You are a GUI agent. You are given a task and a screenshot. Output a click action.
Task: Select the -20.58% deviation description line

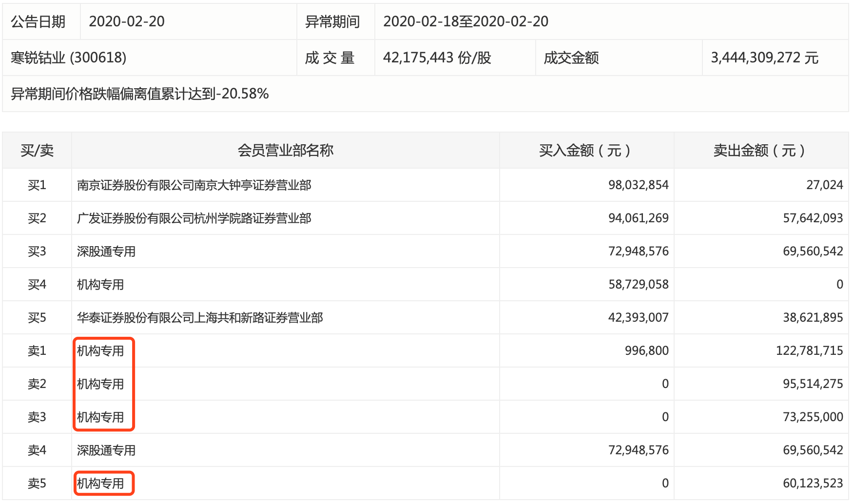point(140,94)
